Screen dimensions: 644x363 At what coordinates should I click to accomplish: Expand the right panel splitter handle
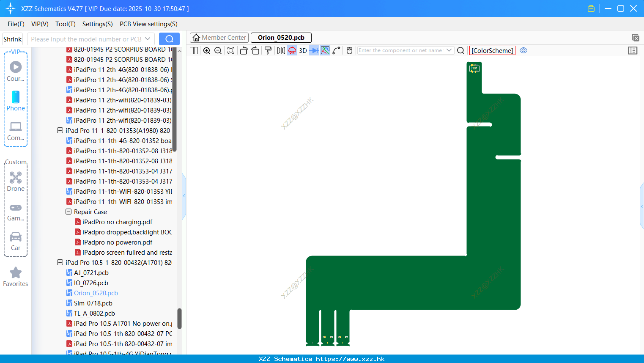tap(642, 206)
